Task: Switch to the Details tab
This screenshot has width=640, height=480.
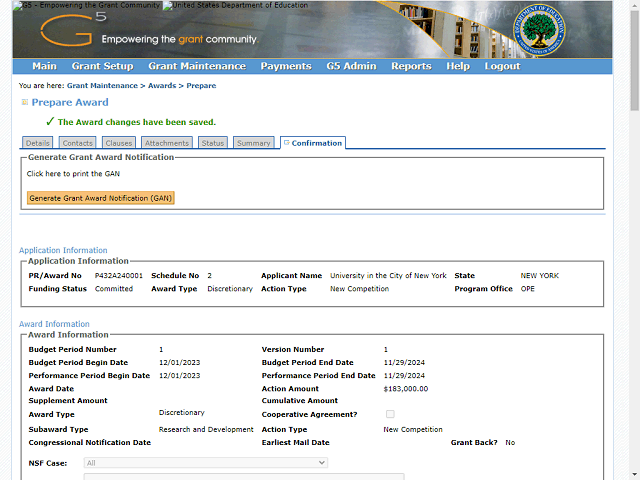Action: tap(38, 143)
